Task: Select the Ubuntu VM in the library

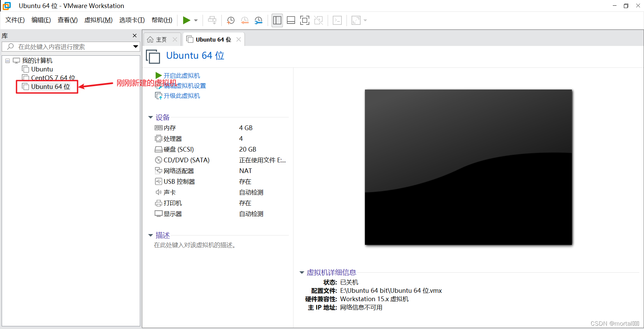Action: pyautogui.click(x=42, y=69)
